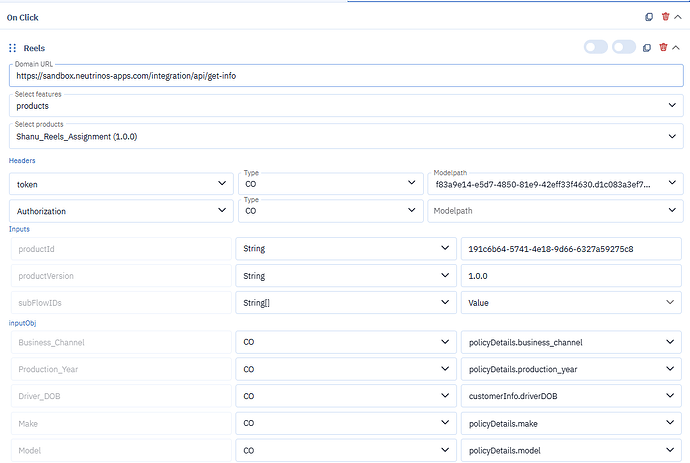Click the subFlowIDs name field
The height and width of the screenshot is (463, 690).
121,303
